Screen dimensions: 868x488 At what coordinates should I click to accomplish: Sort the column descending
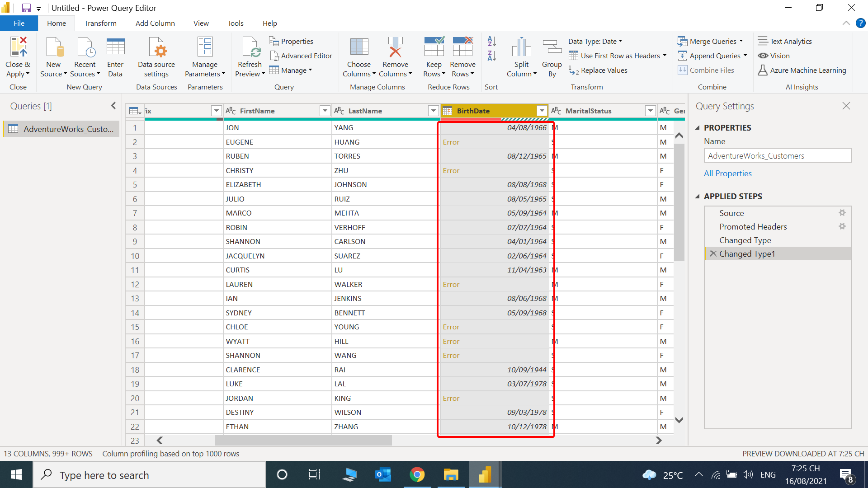coord(491,56)
